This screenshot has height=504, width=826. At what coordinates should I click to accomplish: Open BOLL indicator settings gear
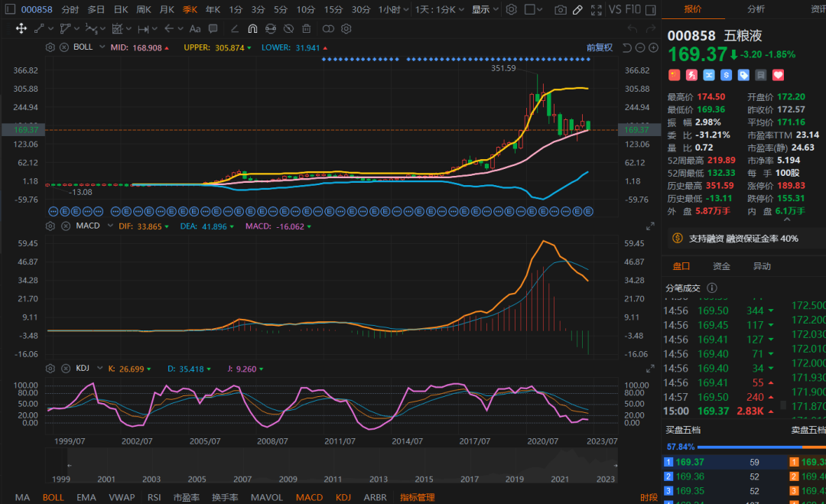(50, 47)
